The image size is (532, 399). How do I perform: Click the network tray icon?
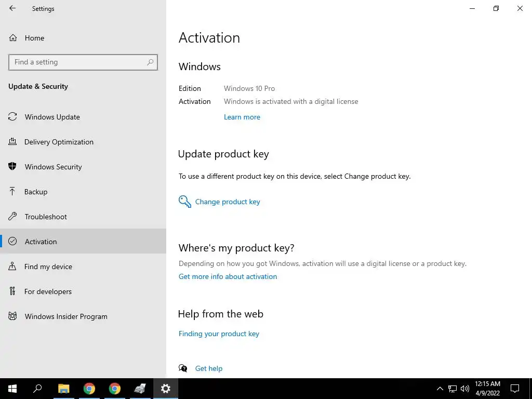tap(453, 389)
